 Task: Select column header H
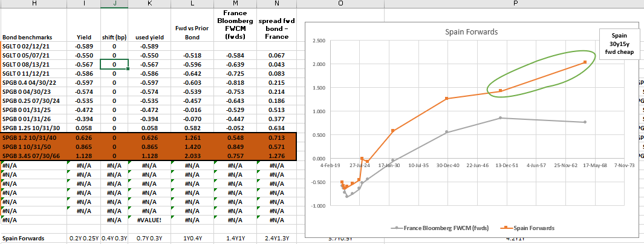tap(34, 3)
